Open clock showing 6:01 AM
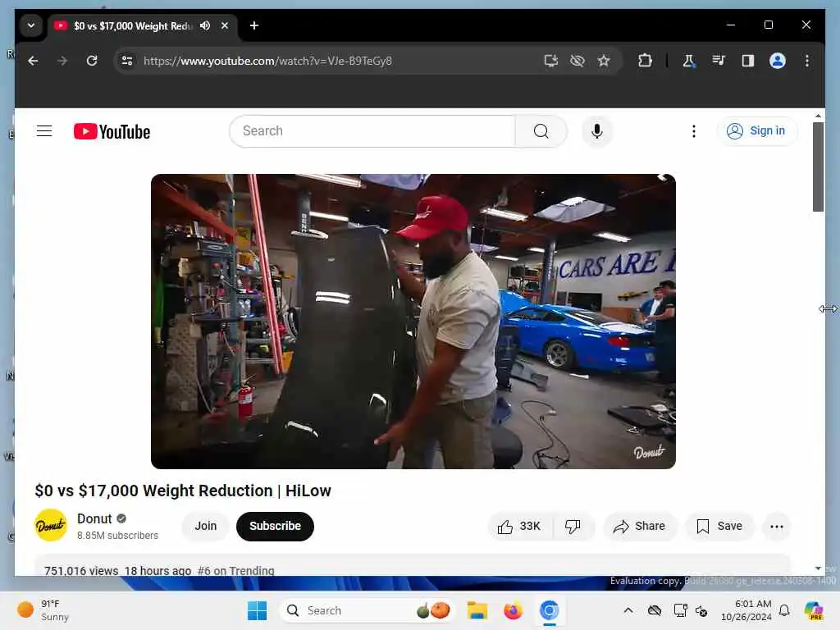The width and height of the screenshot is (840, 630). pos(746,610)
